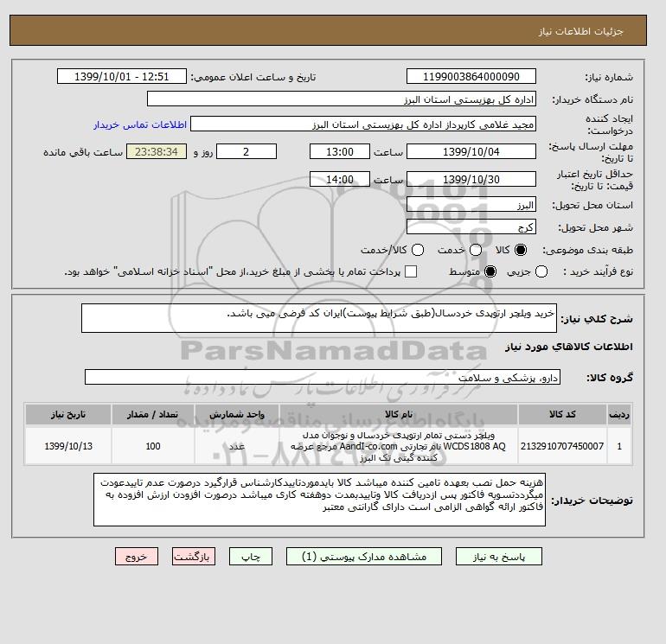
Task: Click the general need description text box
Action: (319, 318)
